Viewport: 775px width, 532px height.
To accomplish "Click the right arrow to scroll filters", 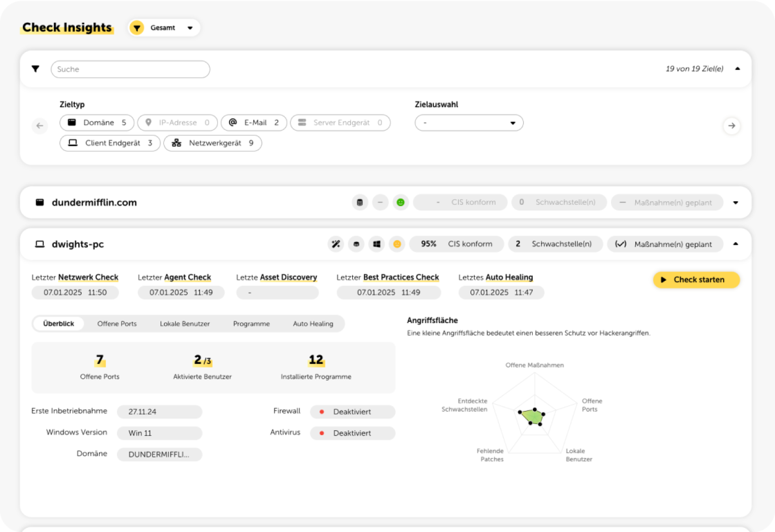I will 731,126.
